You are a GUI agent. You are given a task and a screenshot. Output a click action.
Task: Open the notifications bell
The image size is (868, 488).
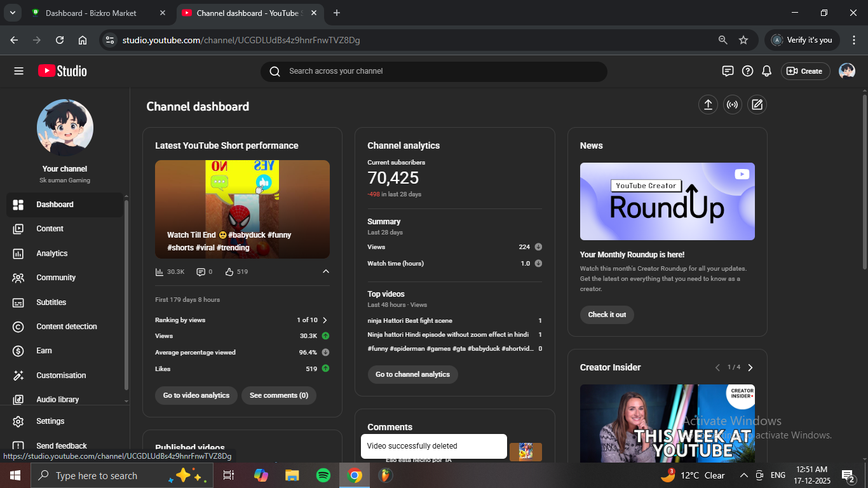pos(767,71)
